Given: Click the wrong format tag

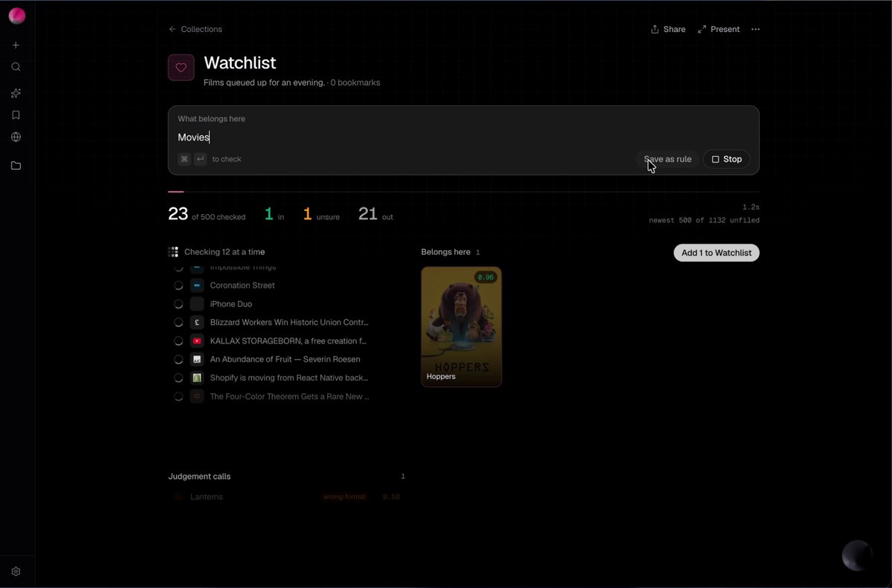Looking at the screenshot, I should pyautogui.click(x=344, y=497).
